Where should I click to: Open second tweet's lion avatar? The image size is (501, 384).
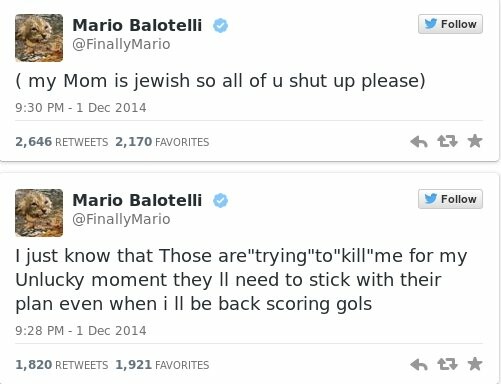[x=39, y=213]
